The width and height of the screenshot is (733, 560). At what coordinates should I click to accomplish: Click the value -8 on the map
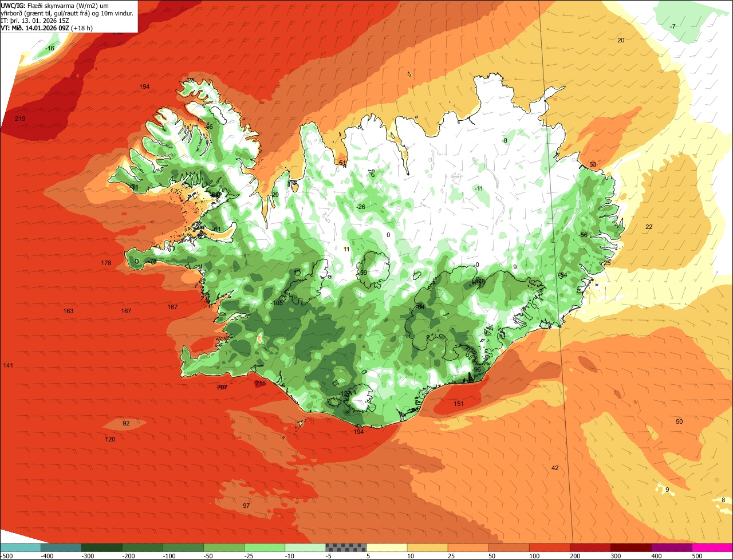point(504,140)
